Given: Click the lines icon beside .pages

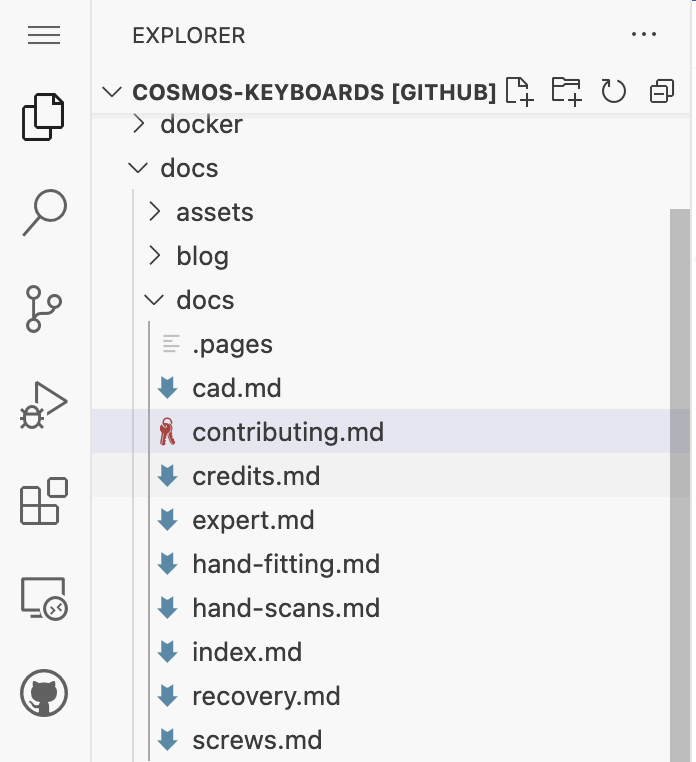Looking at the screenshot, I should (171, 344).
